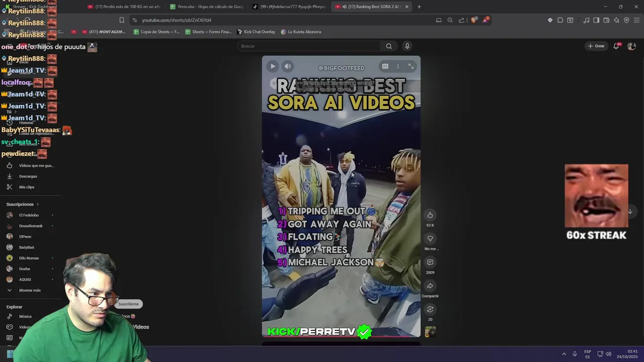Open the zoom-out magnifier in address bar

pyautogui.click(x=450, y=20)
